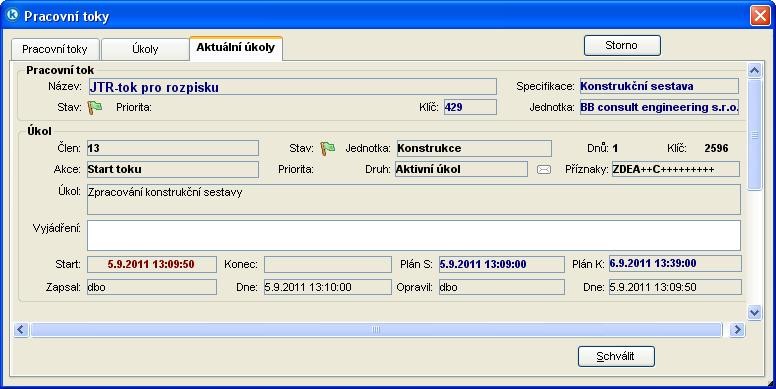The height and width of the screenshot is (389, 776).
Task: Click the Storno button
Action: tap(622, 46)
